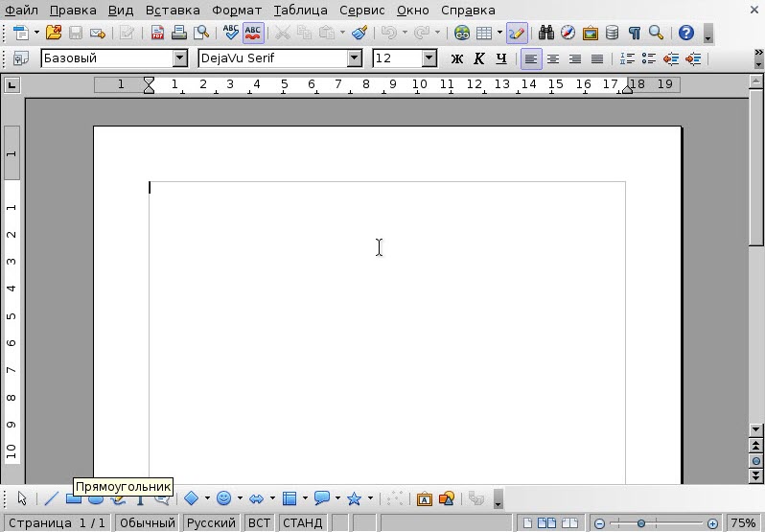This screenshot has height=532, width=765.
Task: Expand the Callouts dropdown arrow
Action: 337,498
